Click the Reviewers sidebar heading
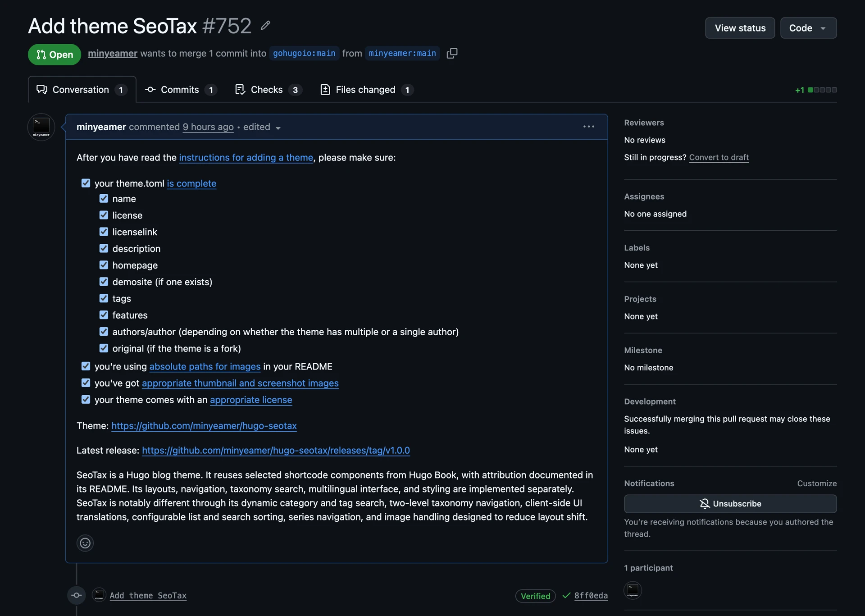865x616 pixels. coord(644,123)
